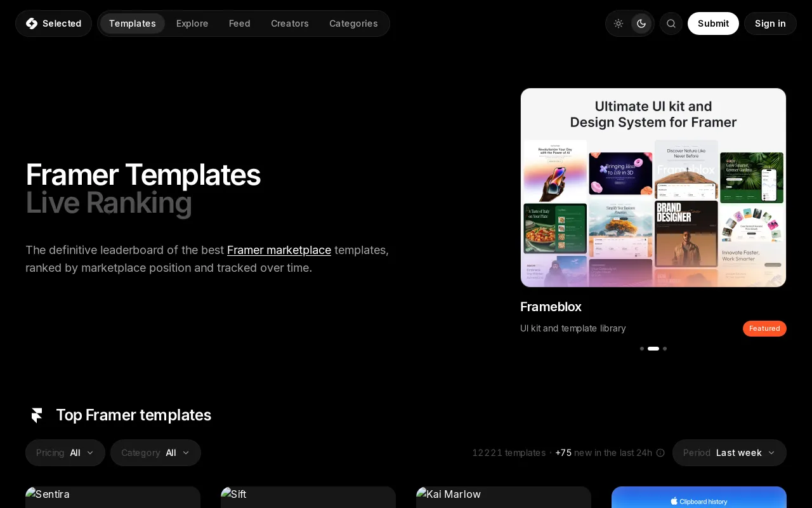Click the Selected brand name text
The height and width of the screenshot is (508, 812).
62,23
